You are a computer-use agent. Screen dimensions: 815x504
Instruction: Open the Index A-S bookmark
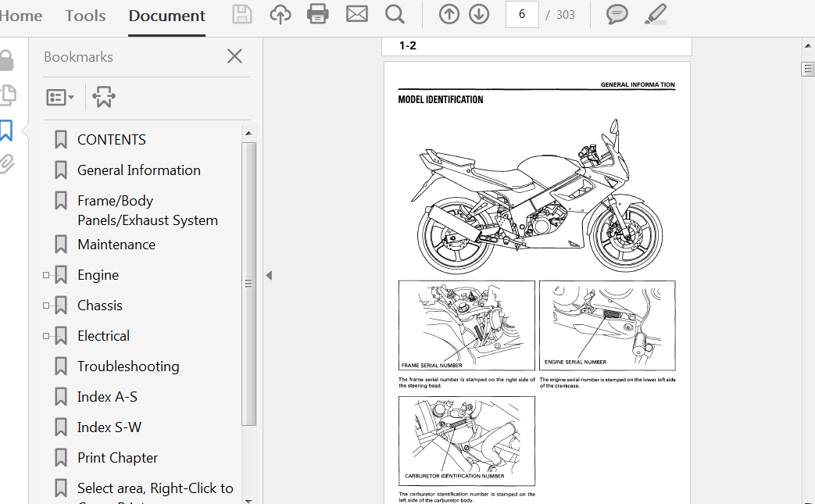108,397
